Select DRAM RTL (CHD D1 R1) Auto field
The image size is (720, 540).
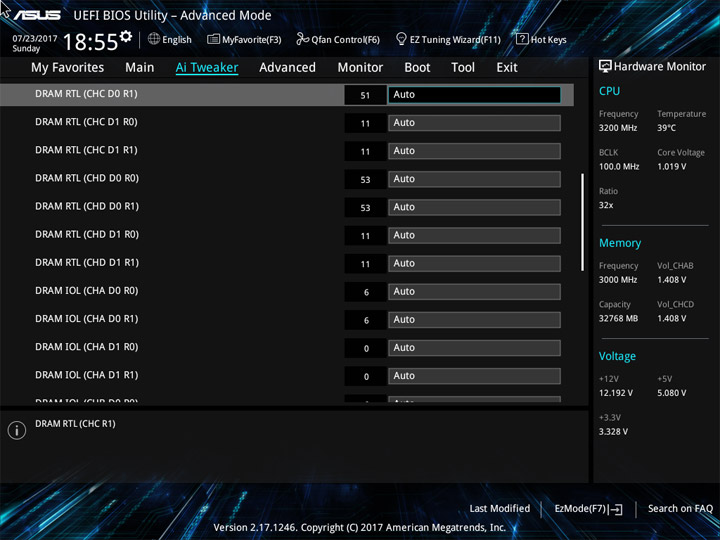tap(474, 263)
